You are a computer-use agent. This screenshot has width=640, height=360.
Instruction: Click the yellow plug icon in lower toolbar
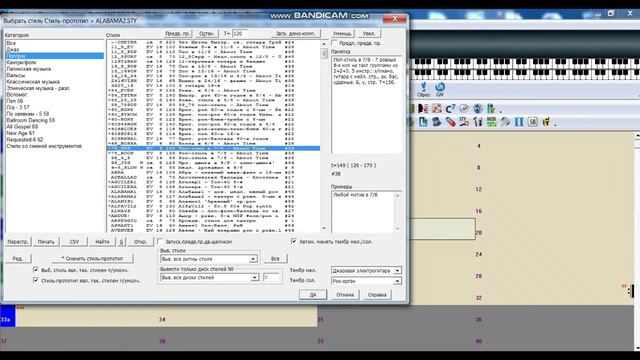click(546, 122)
